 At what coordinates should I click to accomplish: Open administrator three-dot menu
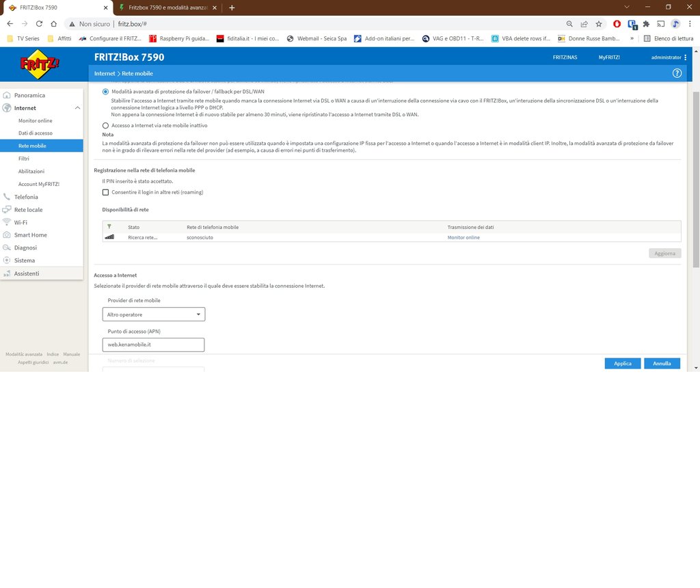685,57
